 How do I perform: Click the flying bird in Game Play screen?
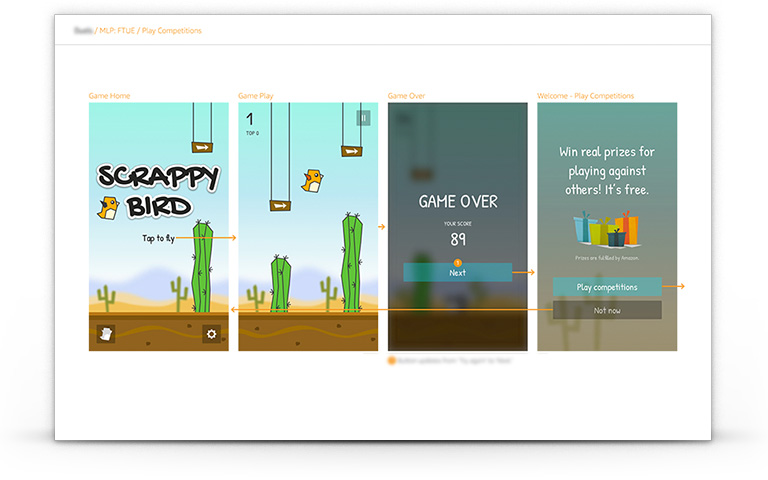312,181
